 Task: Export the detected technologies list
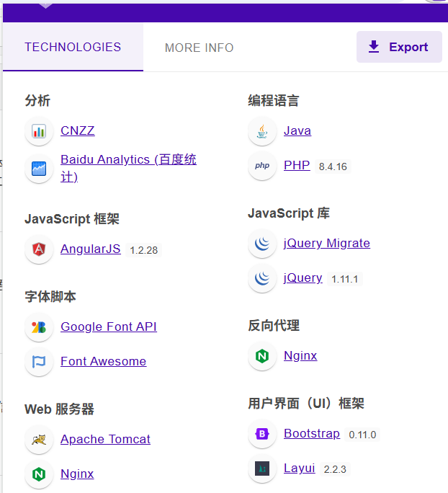[x=399, y=47]
